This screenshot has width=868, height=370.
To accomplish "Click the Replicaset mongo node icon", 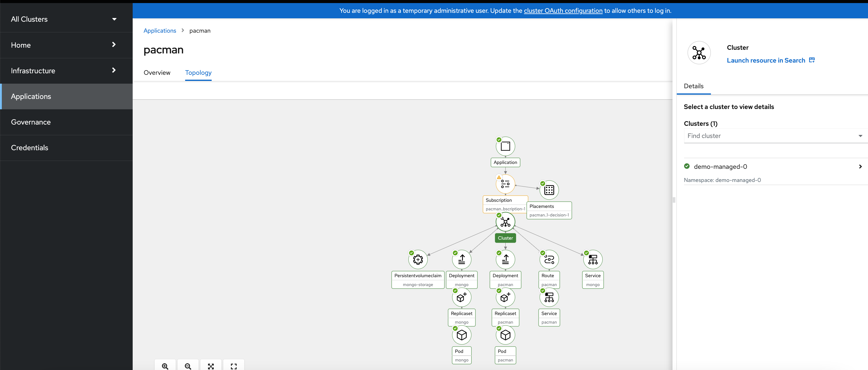I will tap(461, 297).
